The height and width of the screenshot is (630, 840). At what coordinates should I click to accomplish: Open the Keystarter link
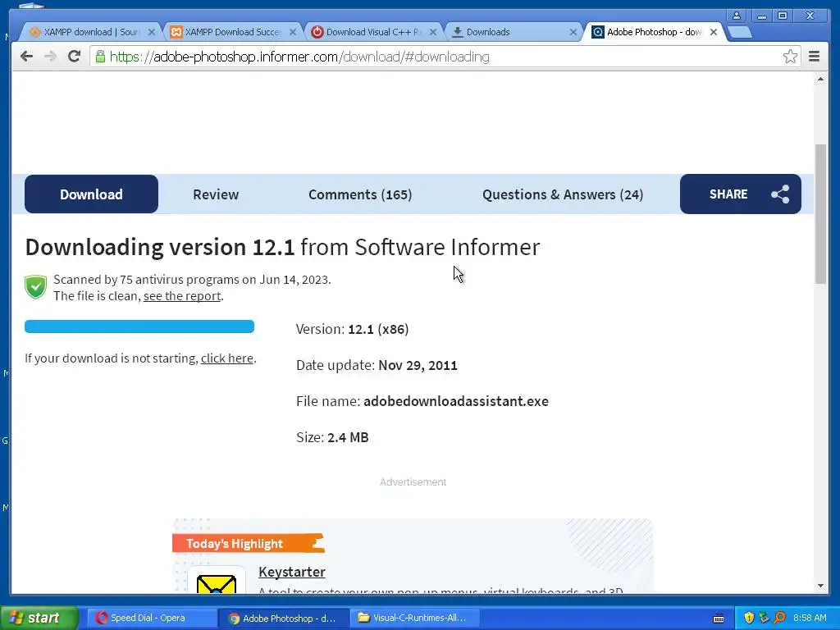point(292,572)
